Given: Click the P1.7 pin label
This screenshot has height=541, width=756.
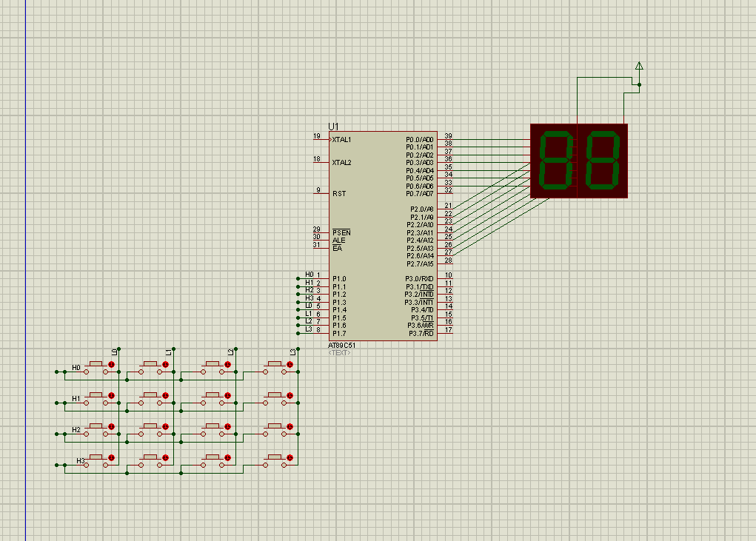Looking at the screenshot, I should (x=339, y=333).
